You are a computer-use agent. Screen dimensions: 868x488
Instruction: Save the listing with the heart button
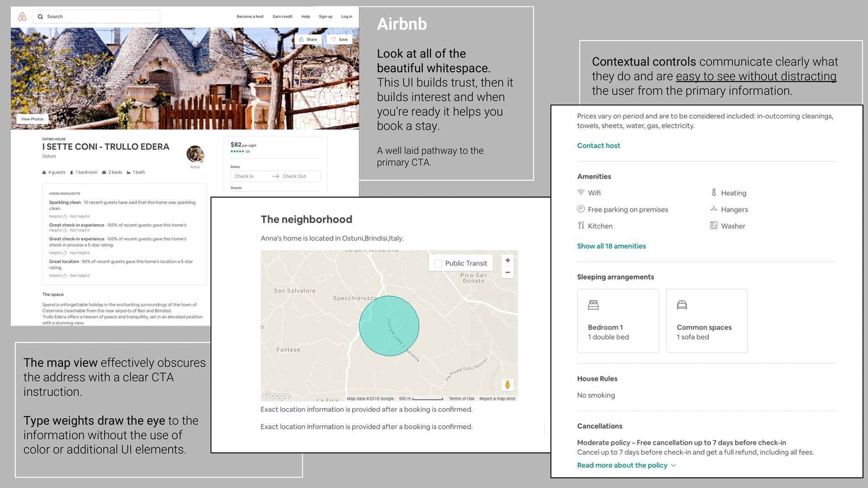(340, 39)
